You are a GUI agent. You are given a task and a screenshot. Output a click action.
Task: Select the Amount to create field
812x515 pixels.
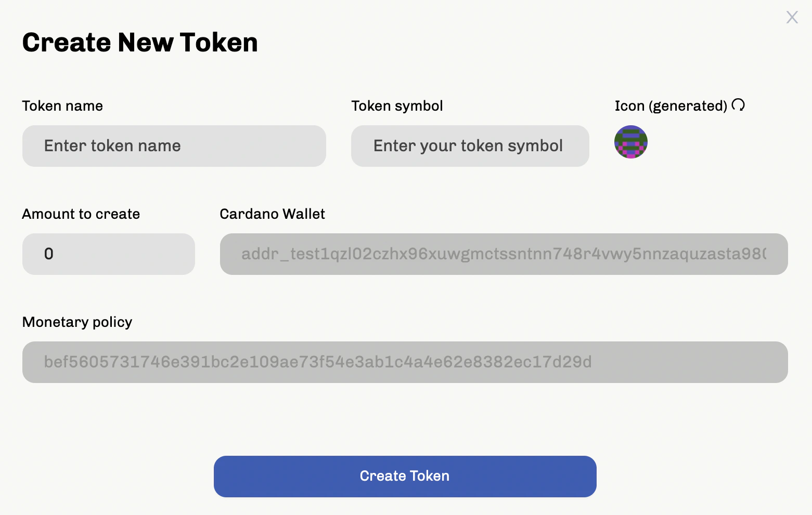(109, 254)
